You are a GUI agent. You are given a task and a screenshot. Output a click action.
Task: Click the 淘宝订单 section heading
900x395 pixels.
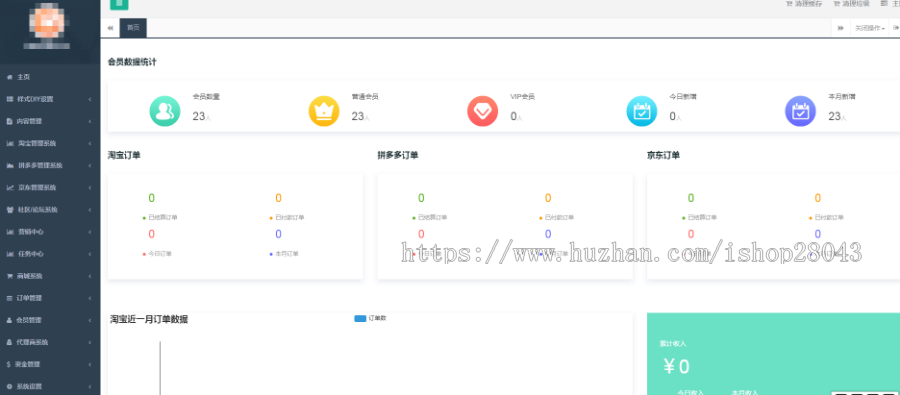(x=124, y=155)
